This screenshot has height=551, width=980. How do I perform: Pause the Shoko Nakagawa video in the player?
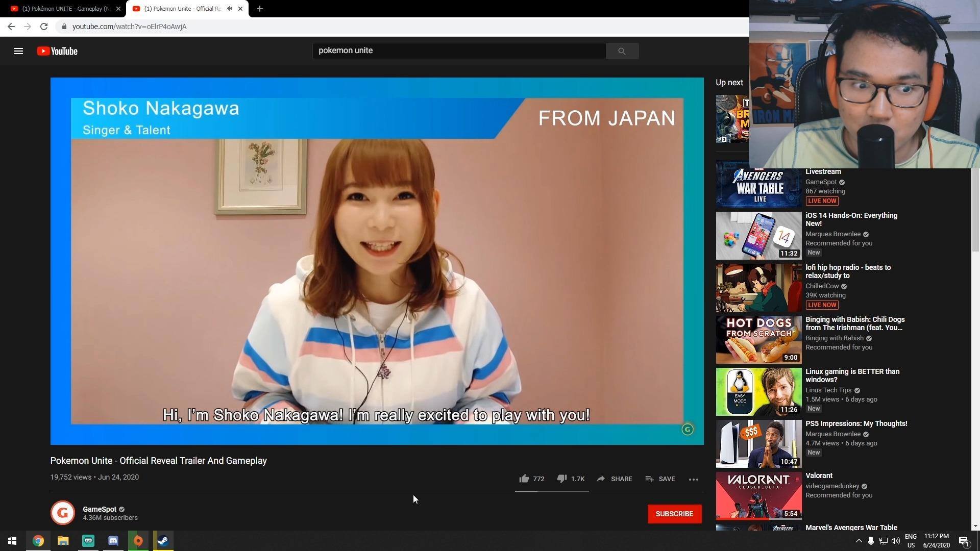(377, 261)
